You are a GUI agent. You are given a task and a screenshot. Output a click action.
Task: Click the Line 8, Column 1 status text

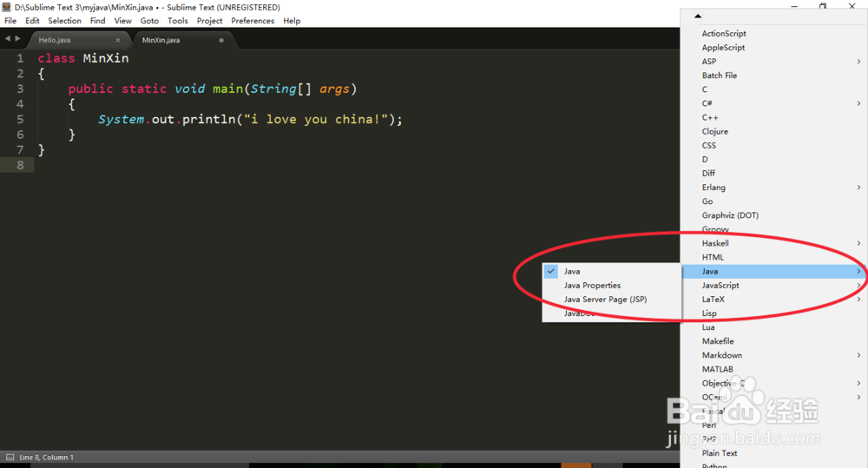[x=47, y=458]
